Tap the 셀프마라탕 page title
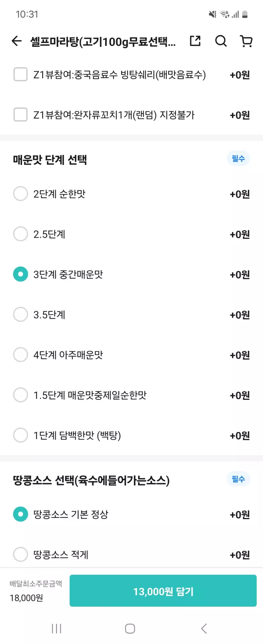Viewport: 263px width, 644px height. pyautogui.click(x=103, y=42)
